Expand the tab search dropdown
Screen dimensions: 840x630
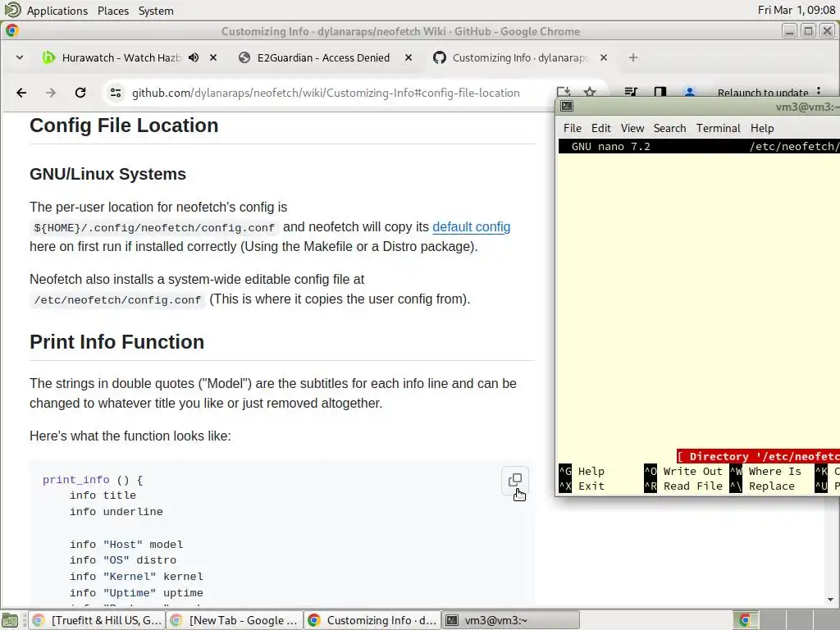tap(20, 57)
